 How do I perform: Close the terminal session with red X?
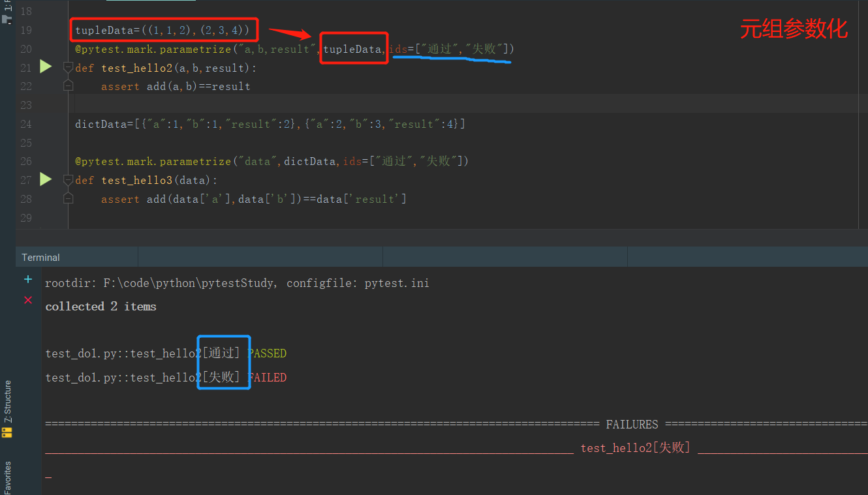(x=28, y=300)
